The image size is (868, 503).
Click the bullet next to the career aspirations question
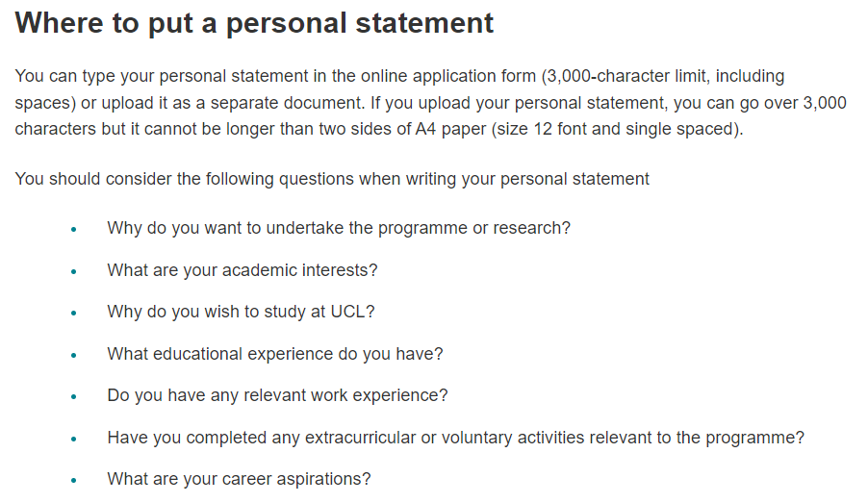(x=74, y=480)
